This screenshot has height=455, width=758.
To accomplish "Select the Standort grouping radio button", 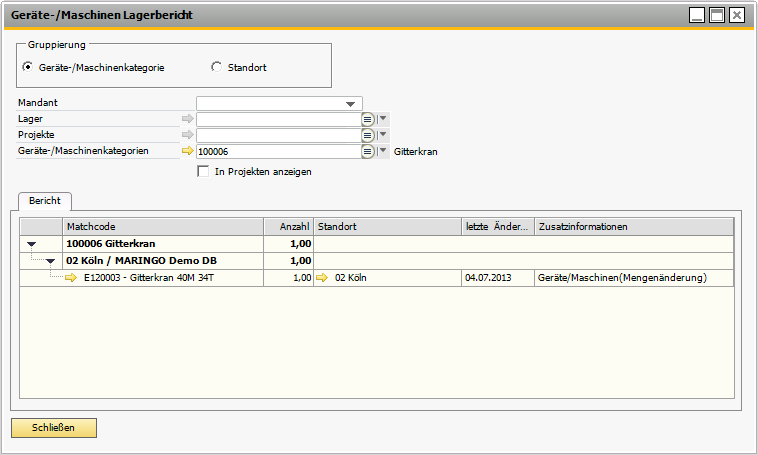I will pos(216,67).
